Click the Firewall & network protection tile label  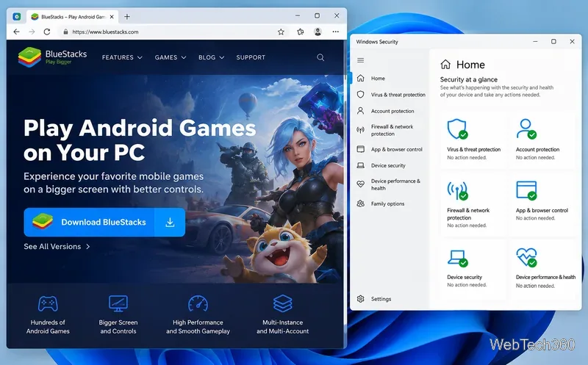tap(468, 214)
